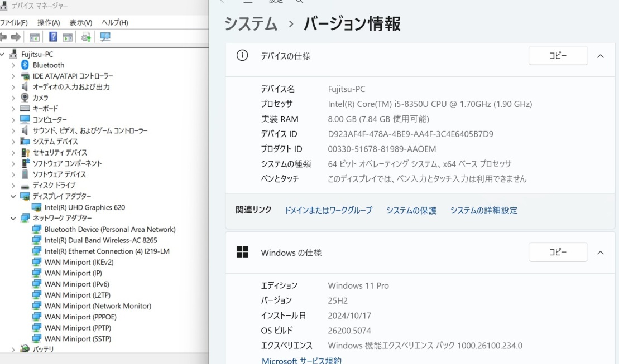Click the Bluetooth device category icon

pos(25,65)
